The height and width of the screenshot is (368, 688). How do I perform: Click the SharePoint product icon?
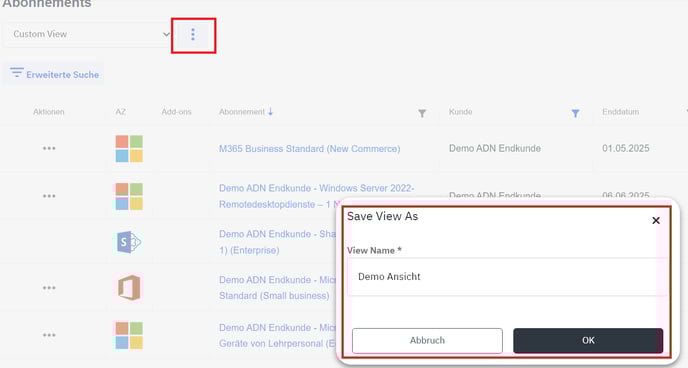[129, 242]
